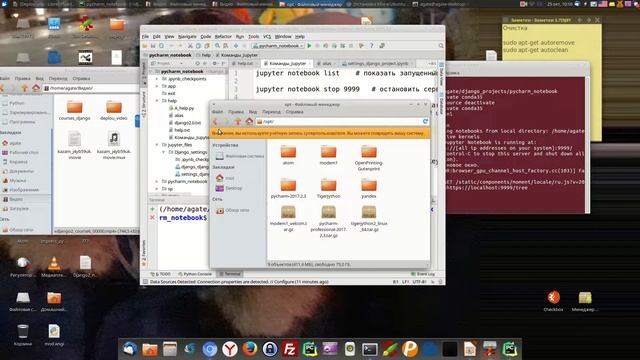Open Yandex Browser from the dock
Screen dimensions: 640x360
coord(230,349)
